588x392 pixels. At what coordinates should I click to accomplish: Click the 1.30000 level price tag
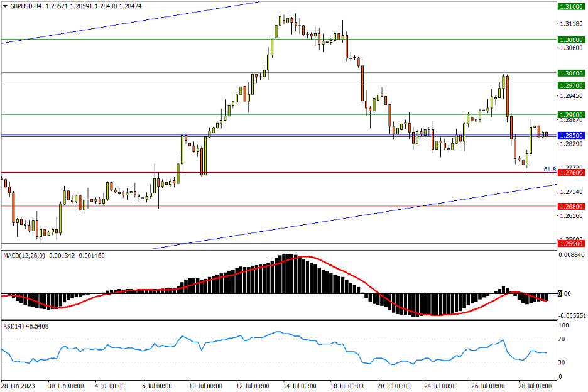pos(571,73)
